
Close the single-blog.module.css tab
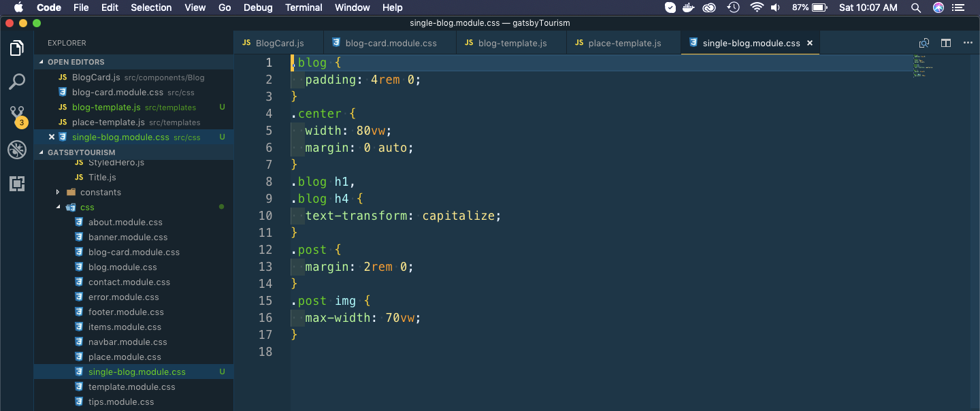(810, 43)
